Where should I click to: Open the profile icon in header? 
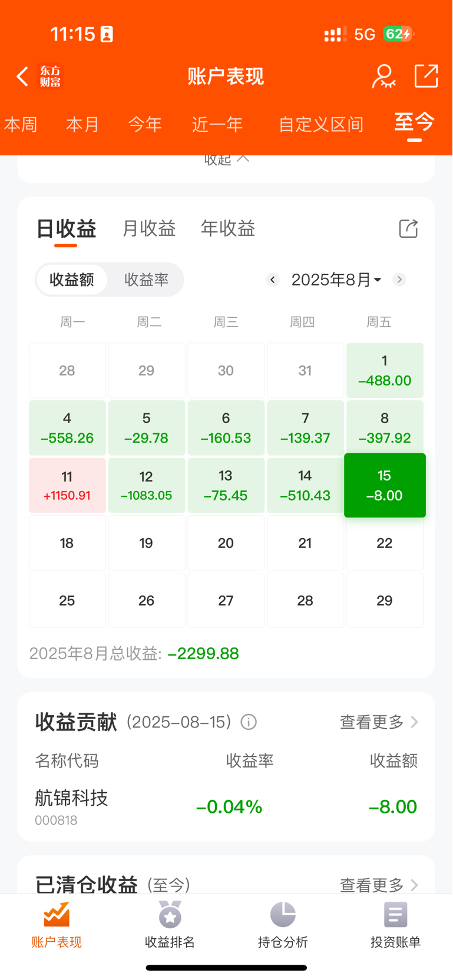coord(383,77)
